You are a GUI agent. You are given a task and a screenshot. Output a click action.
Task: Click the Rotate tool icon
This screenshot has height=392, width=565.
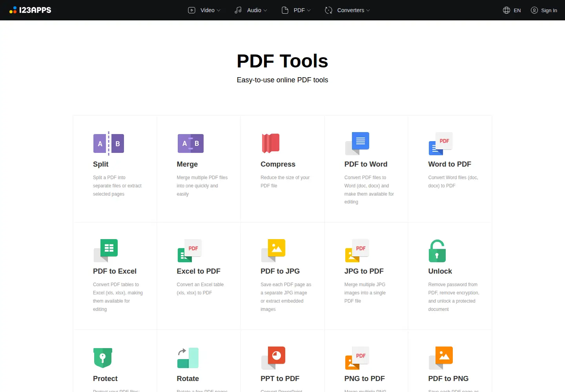[x=188, y=358]
